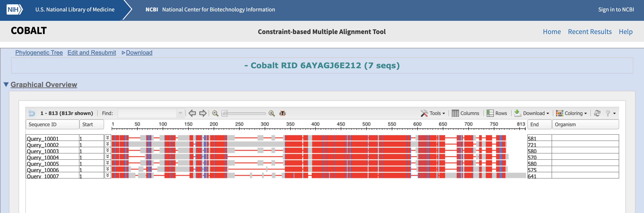
Task: Click the End column header
Action: (540, 124)
